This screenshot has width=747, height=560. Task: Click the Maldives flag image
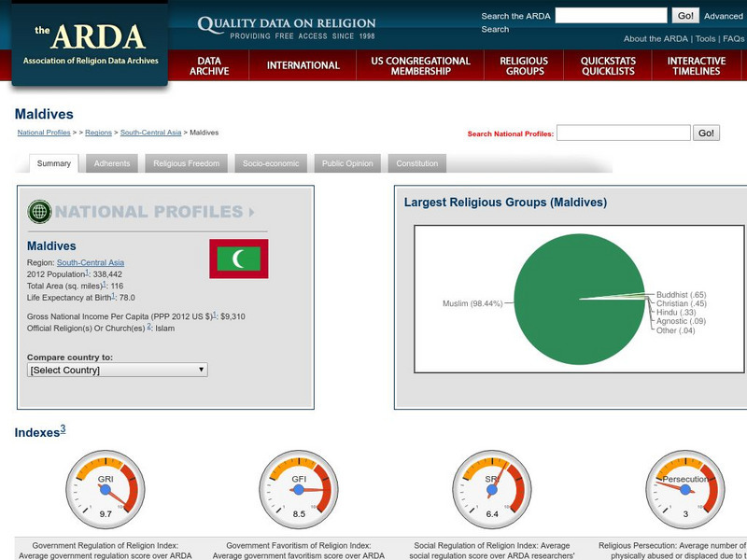click(236, 259)
